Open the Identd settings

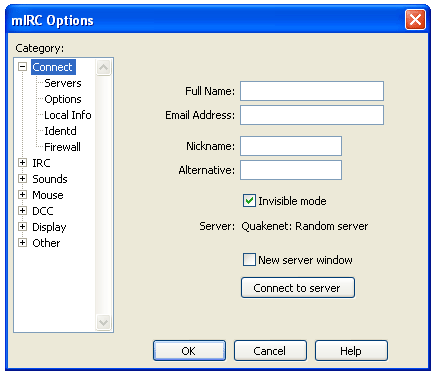pos(60,131)
